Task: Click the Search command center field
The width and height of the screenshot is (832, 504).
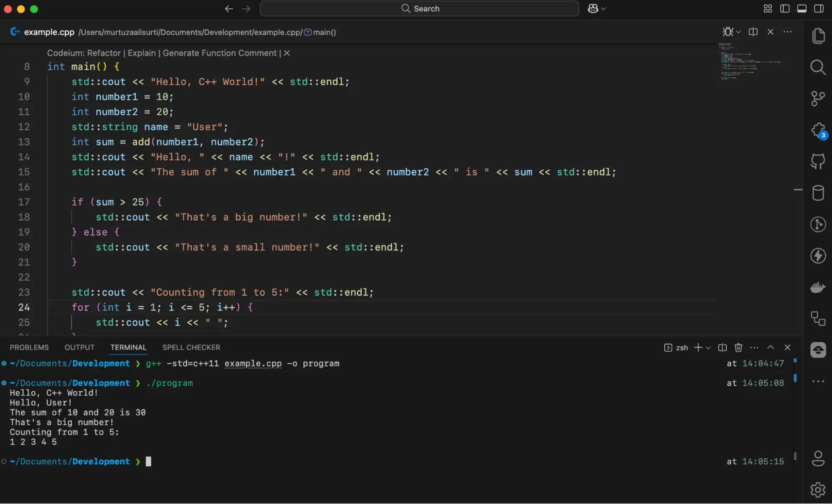Action: click(x=419, y=9)
